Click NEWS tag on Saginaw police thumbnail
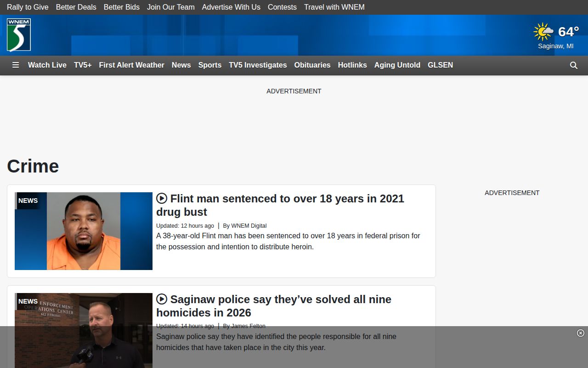 (x=28, y=301)
